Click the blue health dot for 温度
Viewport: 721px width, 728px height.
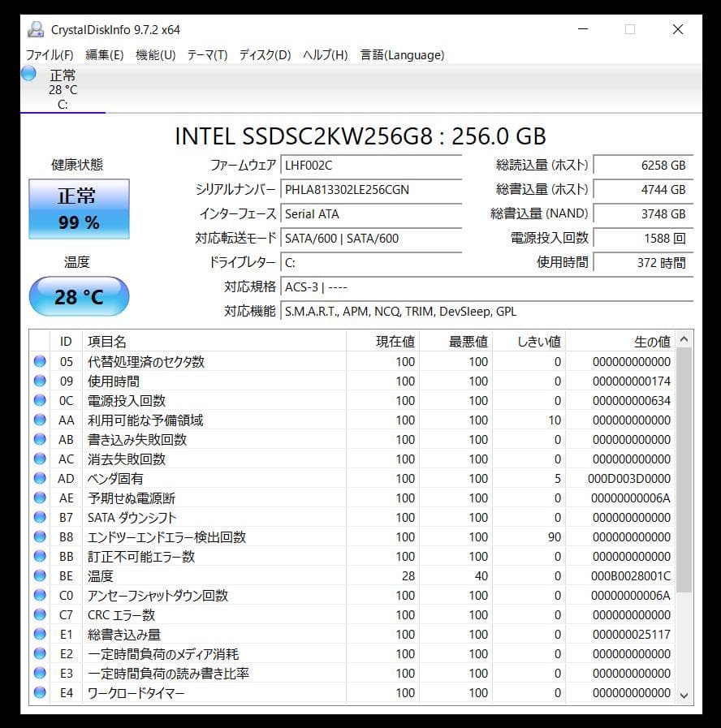[40, 576]
